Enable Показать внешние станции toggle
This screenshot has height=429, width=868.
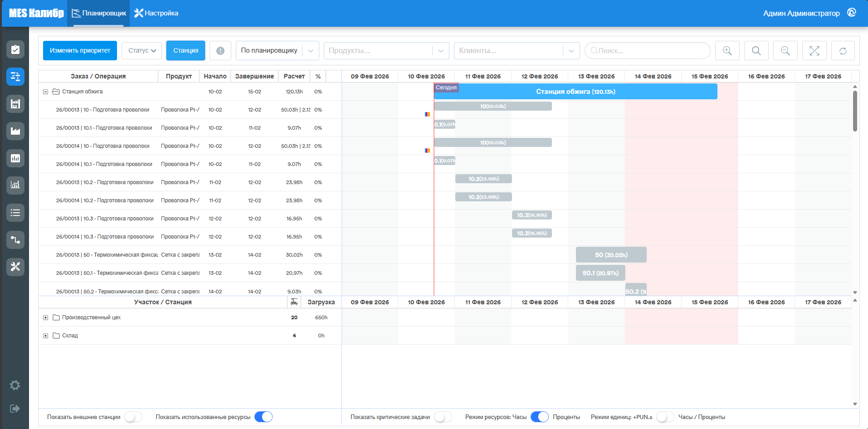click(x=133, y=417)
